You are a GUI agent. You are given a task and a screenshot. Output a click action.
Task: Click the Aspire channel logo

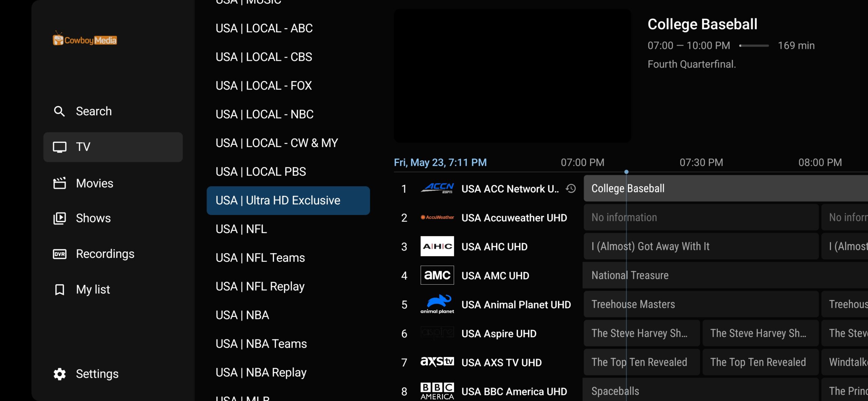437,333
